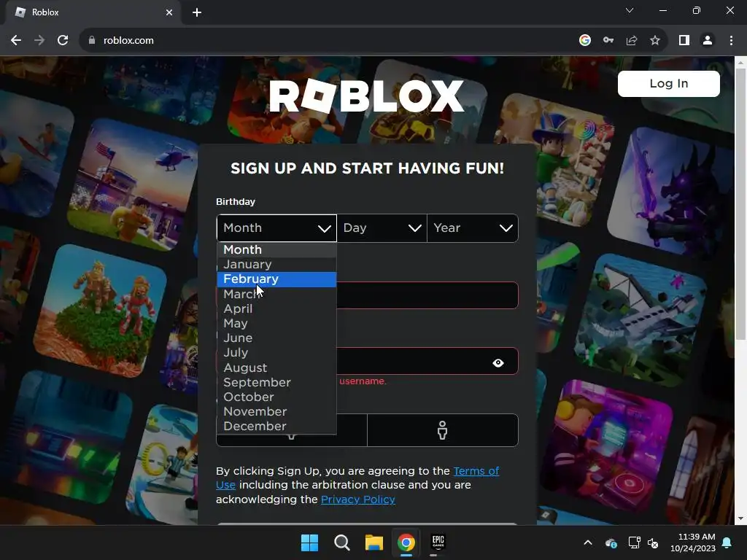This screenshot has height=560, width=747.
Task: Open Google icon in address bar
Action: click(x=585, y=41)
